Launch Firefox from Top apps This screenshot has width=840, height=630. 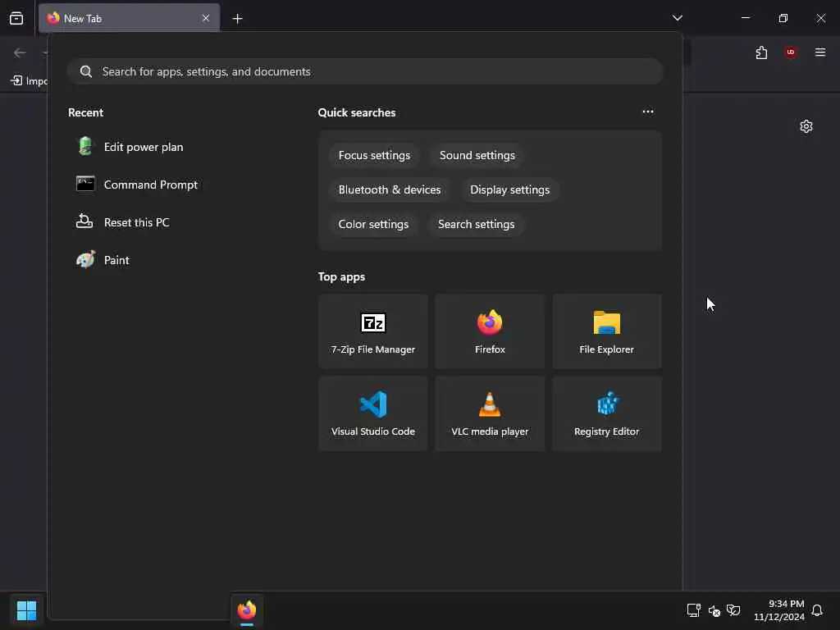pyautogui.click(x=490, y=331)
